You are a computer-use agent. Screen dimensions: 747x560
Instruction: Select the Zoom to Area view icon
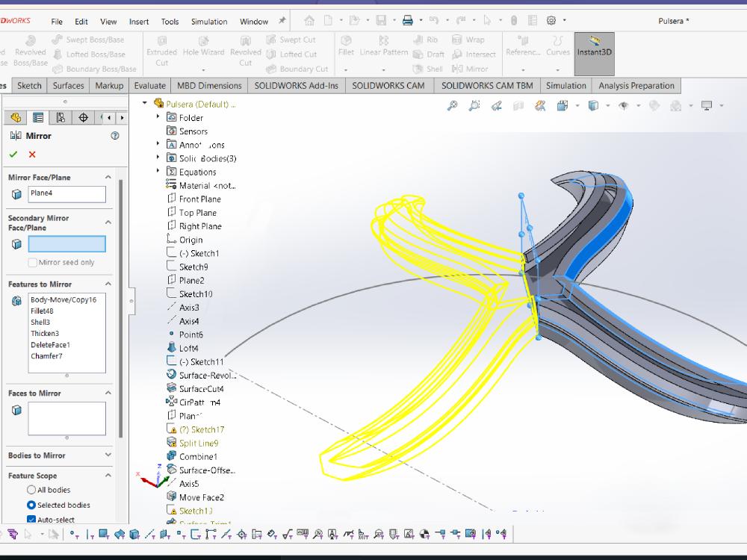pyautogui.click(x=474, y=106)
